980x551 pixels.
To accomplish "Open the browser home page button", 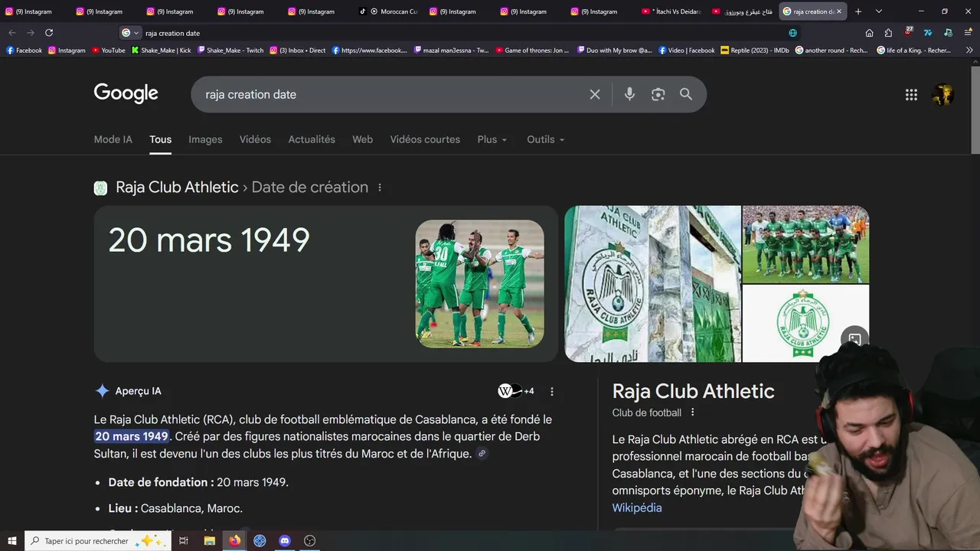I will click(x=869, y=33).
